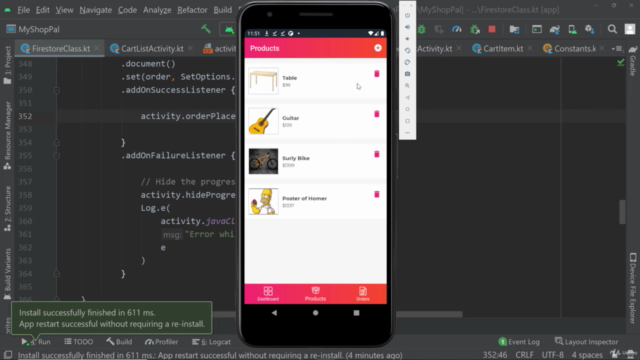Click Sync Project with Gradle Files icon
Screen dimensions: 640x360
point(555,29)
